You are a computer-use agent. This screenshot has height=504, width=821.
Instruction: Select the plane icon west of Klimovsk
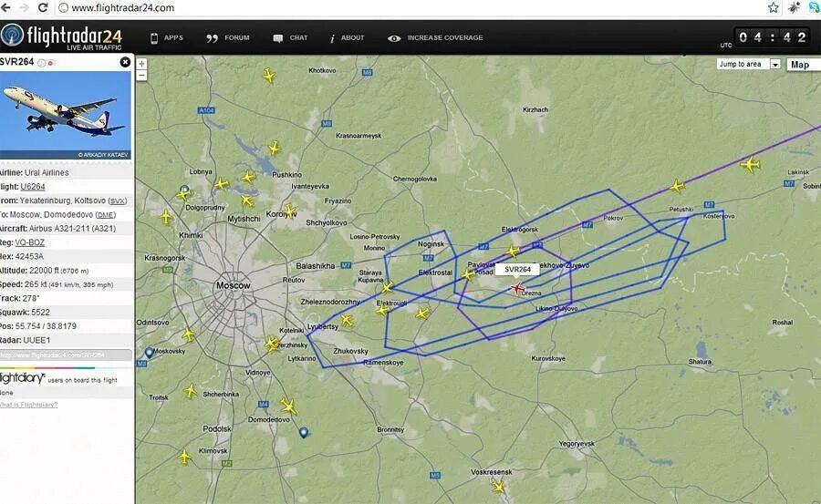tap(184, 457)
